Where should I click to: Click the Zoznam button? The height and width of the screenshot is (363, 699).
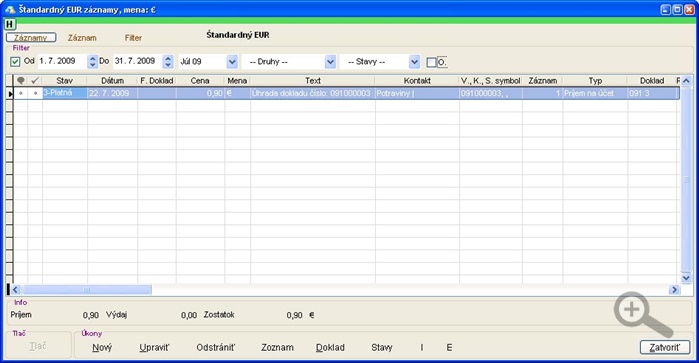tap(277, 347)
